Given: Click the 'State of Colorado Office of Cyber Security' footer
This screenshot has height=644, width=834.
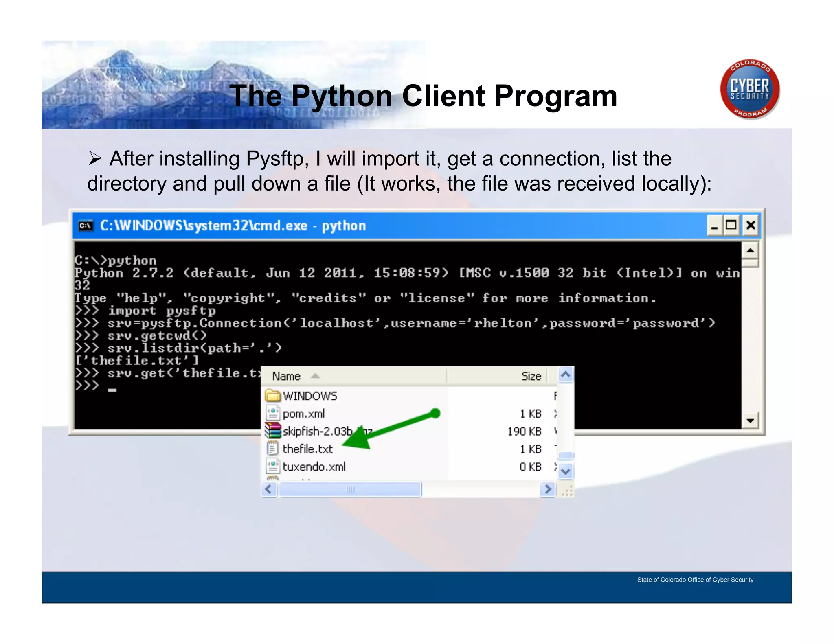Looking at the screenshot, I should [x=695, y=580].
